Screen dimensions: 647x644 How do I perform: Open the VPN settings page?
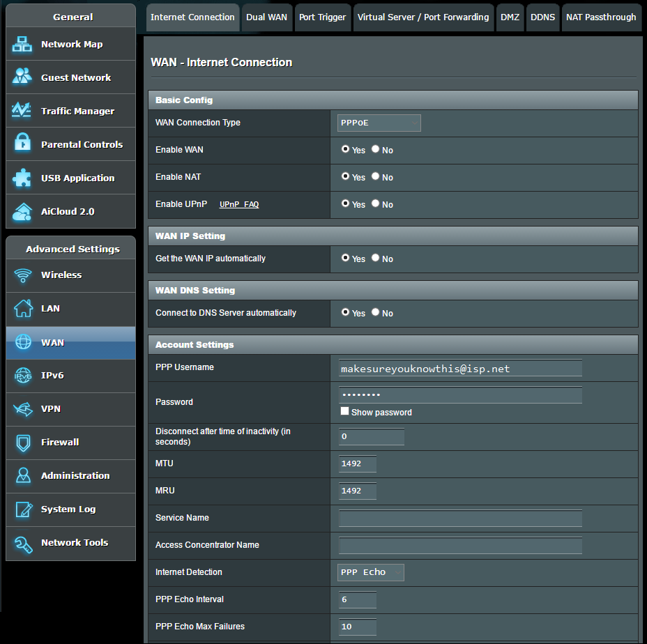pos(70,409)
